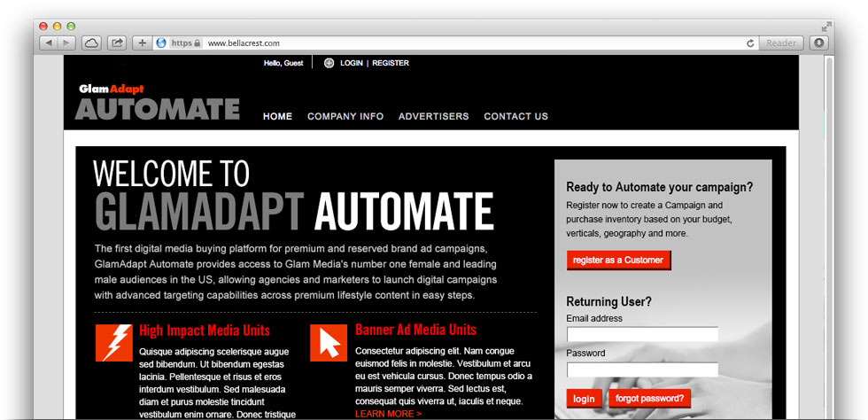Viewport: 868px width, 420px height.
Task: Open the REGISTER link in header
Action: 391,63
